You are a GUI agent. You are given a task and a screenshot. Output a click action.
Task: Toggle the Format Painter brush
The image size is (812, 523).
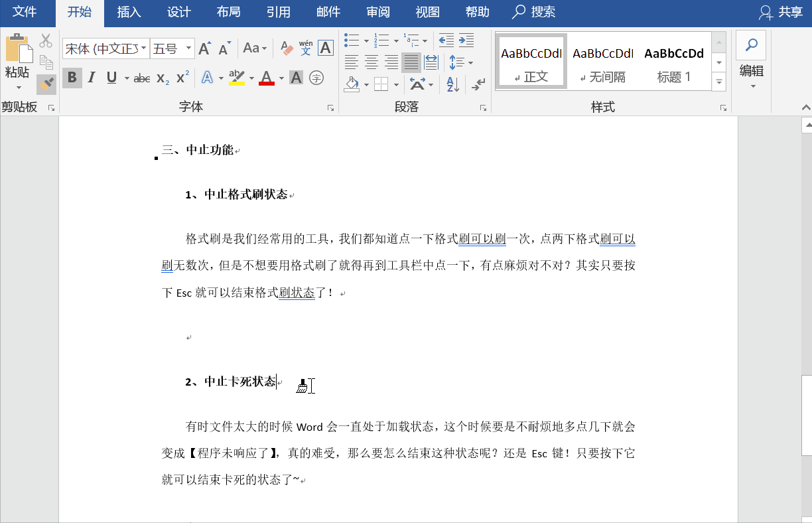pos(46,84)
